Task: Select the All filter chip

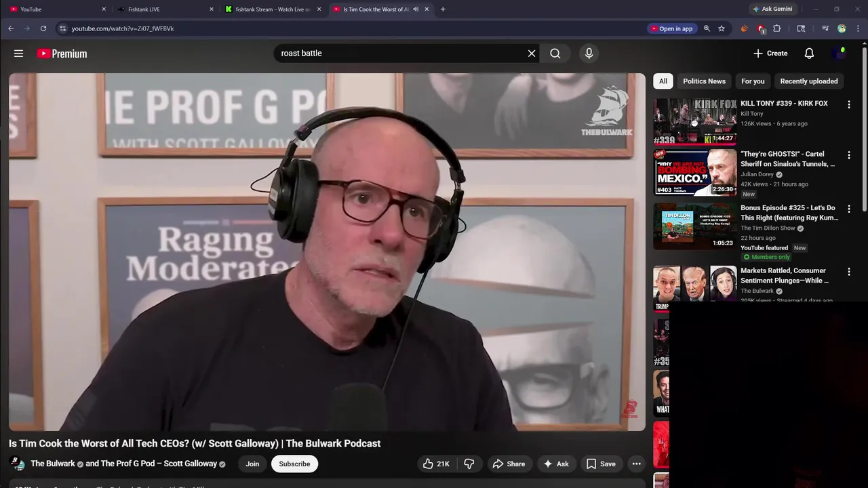Action: [x=663, y=81]
